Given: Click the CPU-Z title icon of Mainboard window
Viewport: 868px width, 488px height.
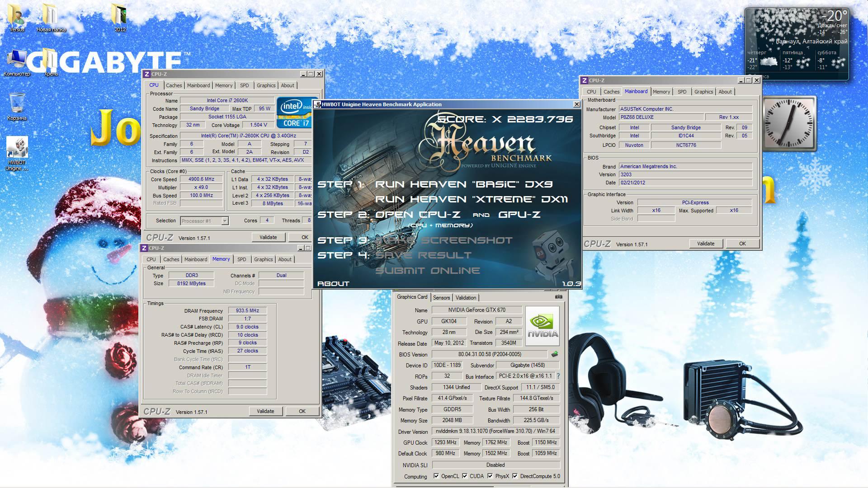Looking at the screenshot, I should (584, 80).
